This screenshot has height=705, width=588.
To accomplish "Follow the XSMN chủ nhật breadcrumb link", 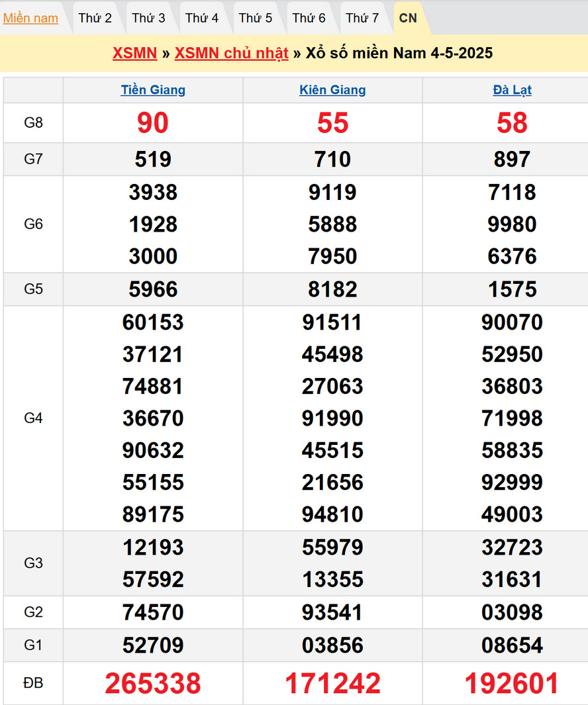I will 231,53.
